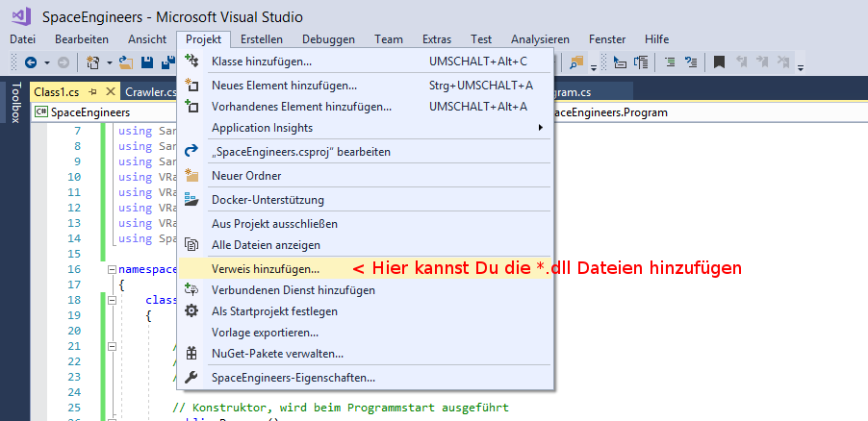Open the Hilfe menu
This screenshot has height=421, width=868.
656,39
